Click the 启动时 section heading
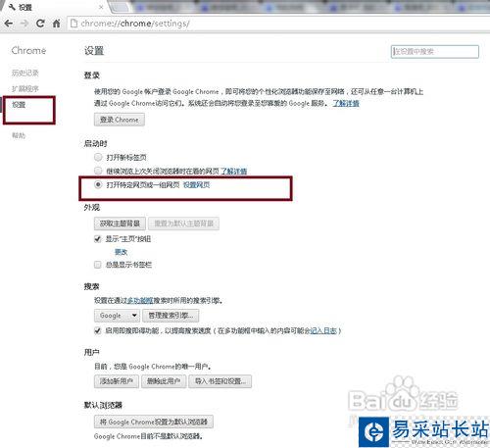 [x=95, y=143]
